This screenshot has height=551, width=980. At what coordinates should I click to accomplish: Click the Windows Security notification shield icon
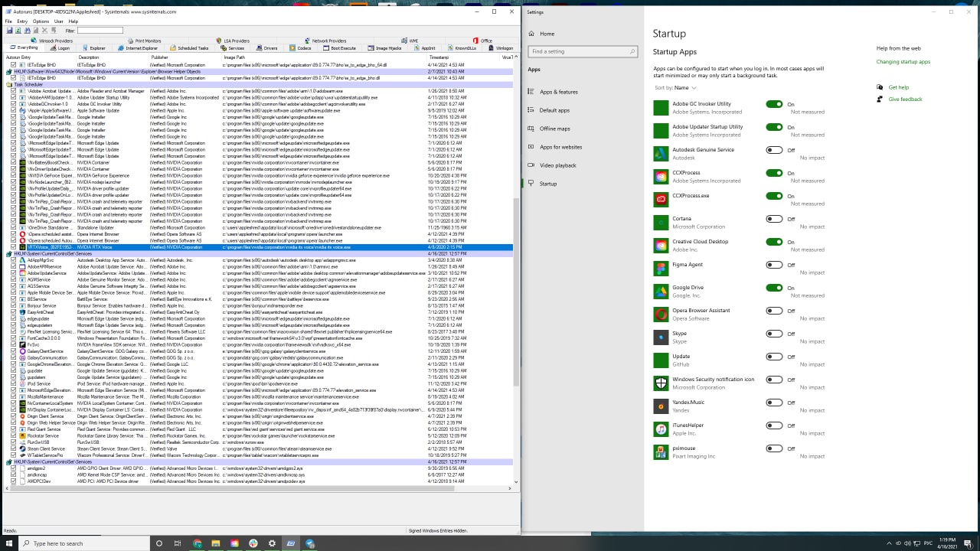pos(661,383)
